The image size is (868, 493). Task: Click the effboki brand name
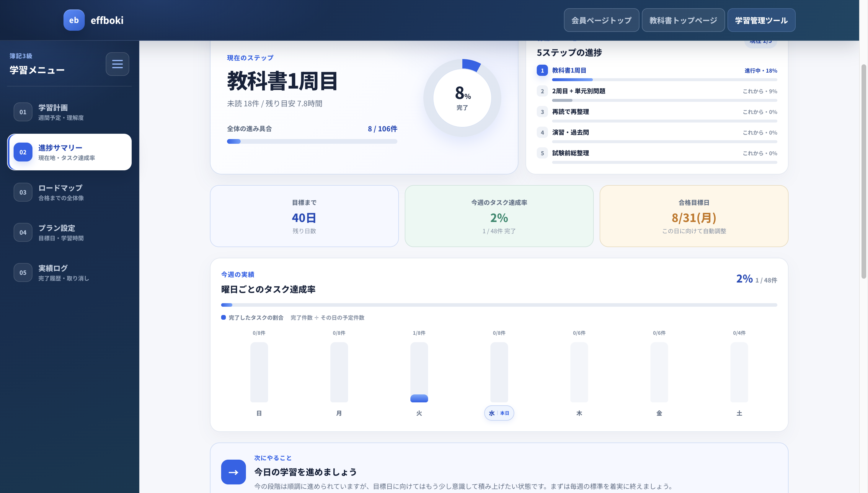pyautogui.click(x=107, y=20)
